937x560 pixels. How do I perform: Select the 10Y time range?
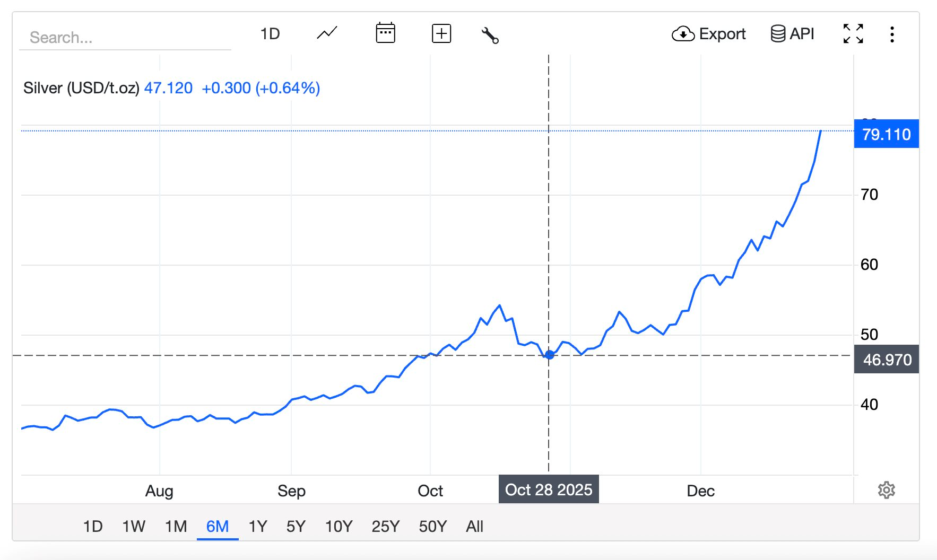pyautogui.click(x=339, y=527)
